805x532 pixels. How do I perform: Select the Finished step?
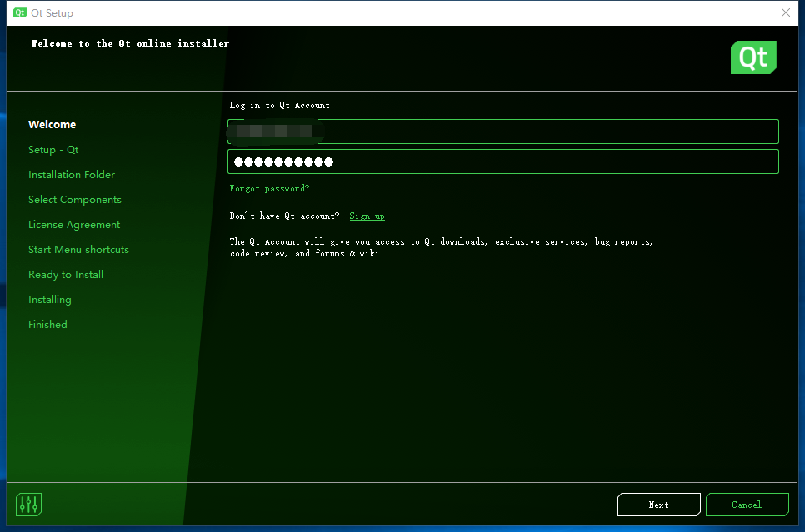tap(47, 324)
